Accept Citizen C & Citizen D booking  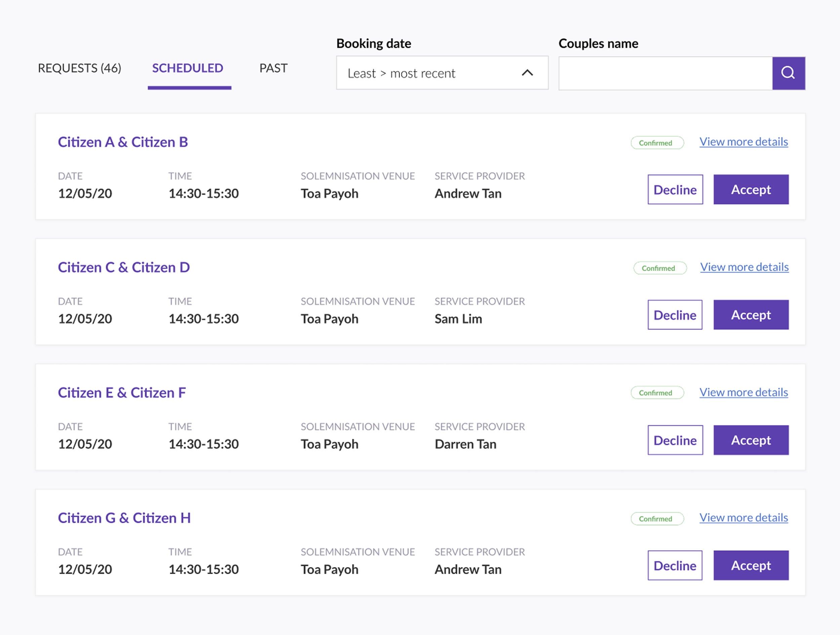(x=751, y=315)
